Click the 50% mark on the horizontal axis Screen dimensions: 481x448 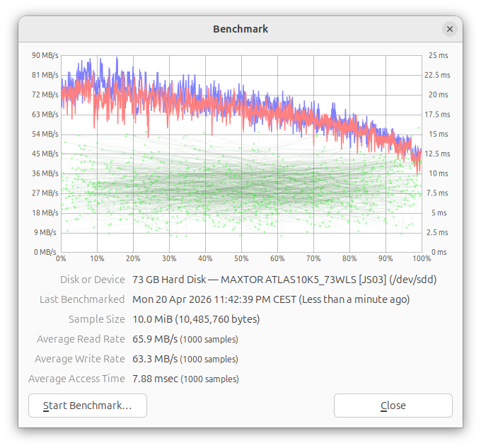(241, 258)
